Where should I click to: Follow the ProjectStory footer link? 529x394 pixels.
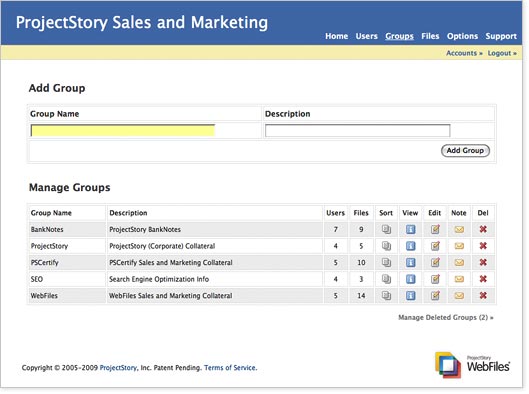click(118, 368)
